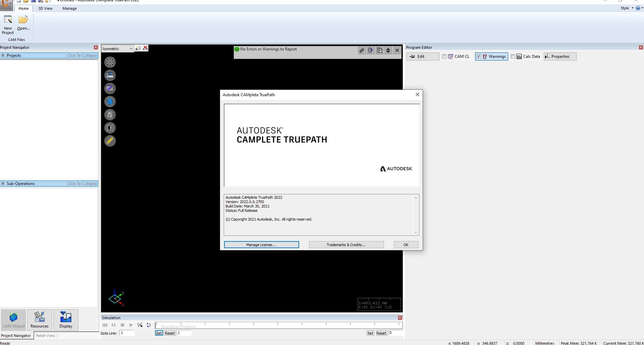Click the step-forward simulation icon
Screen dimensions: 644x345
pos(140,325)
